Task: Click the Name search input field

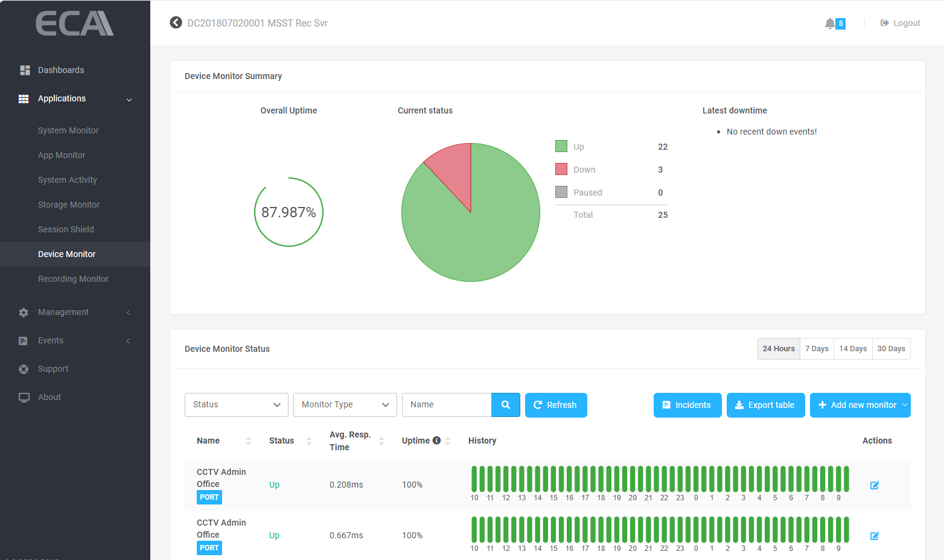Action: coord(447,405)
